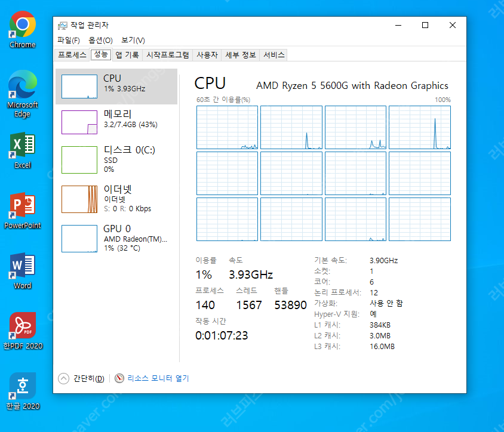The image size is (504, 432).
Task: Switch to 시작프로그램 tab
Action: pos(168,55)
